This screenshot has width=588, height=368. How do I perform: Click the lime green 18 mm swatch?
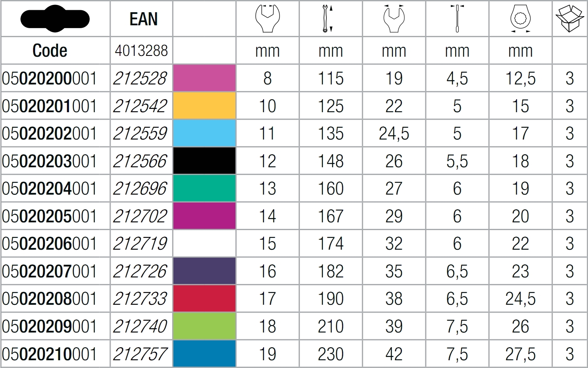click(x=204, y=326)
